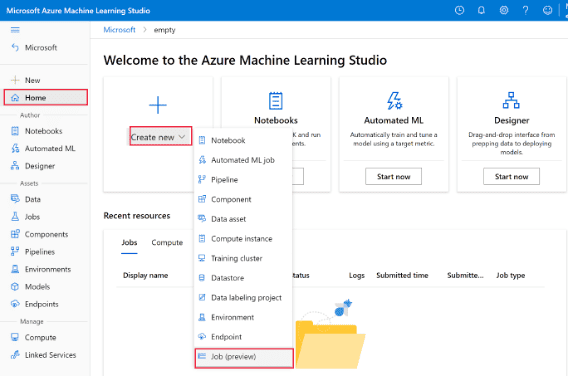Choose Data asset from the menu
This screenshot has width=568, height=376.
(243, 219)
